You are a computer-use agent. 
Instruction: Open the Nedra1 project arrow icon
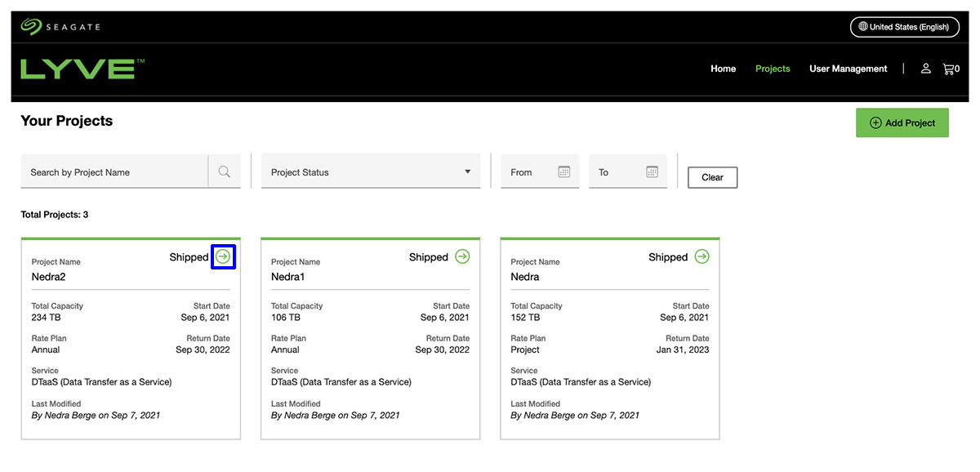(462, 257)
